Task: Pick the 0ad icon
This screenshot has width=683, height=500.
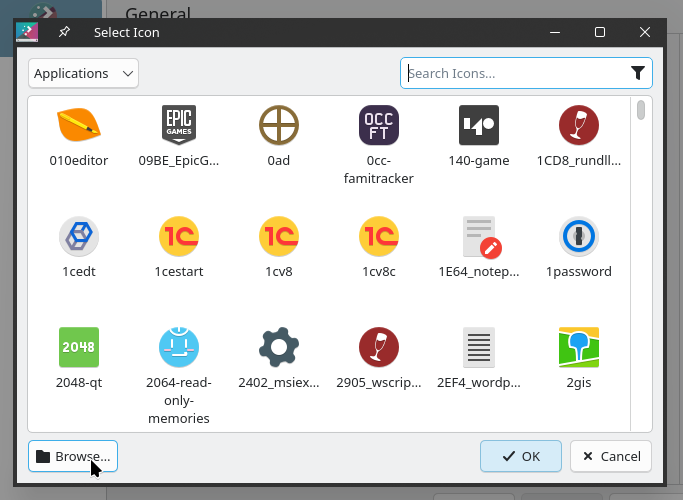Action: 279,125
